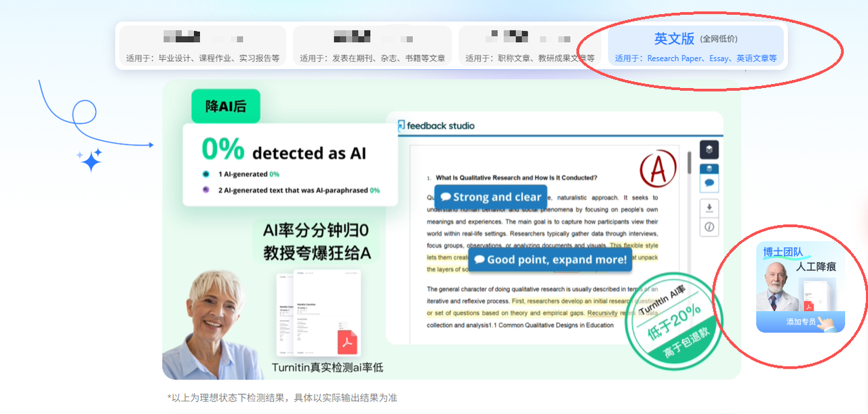Click the green 降AI后 badge
Viewport: 868px width, 414px height.
click(226, 106)
